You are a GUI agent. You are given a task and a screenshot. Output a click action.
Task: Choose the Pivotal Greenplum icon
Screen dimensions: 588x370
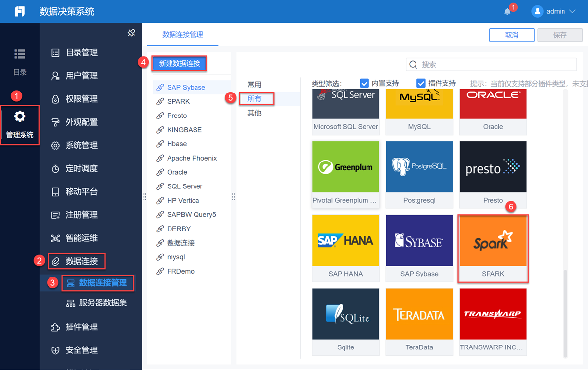point(346,167)
